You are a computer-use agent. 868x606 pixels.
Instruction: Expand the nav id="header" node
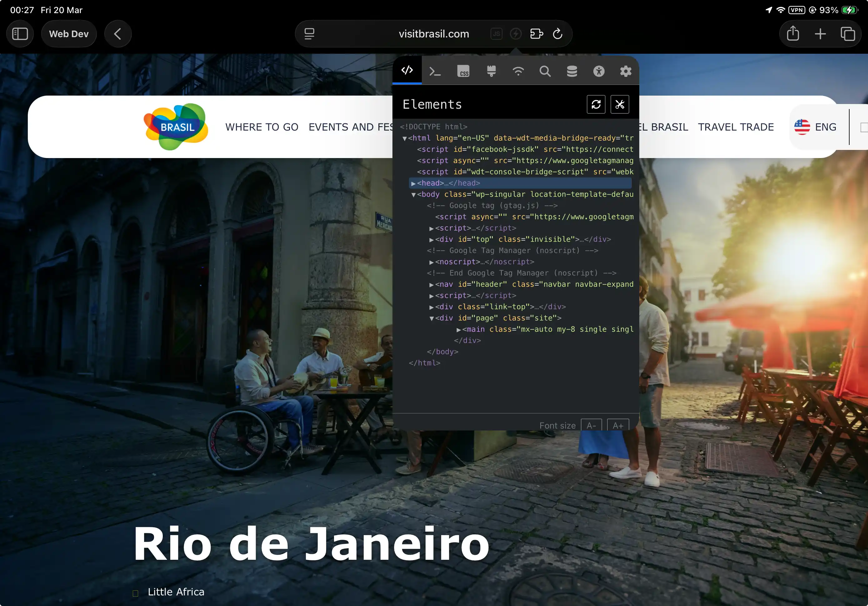432,284
